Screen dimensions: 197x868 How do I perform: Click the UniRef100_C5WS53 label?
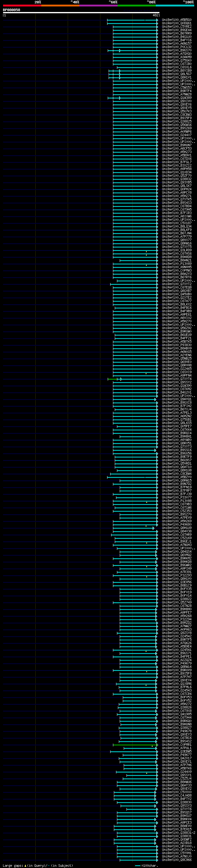176,88
